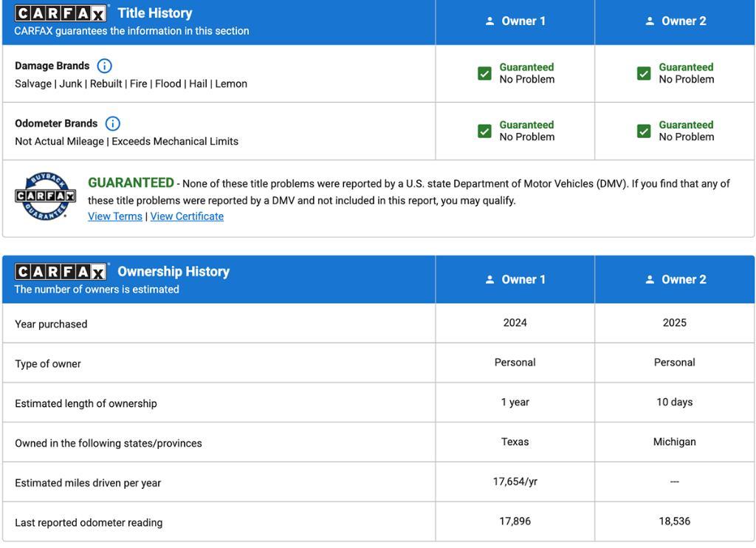Click the Texas state value
The height and width of the screenshot is (548, 756).
pyautogui.click(x=515, y=442)
